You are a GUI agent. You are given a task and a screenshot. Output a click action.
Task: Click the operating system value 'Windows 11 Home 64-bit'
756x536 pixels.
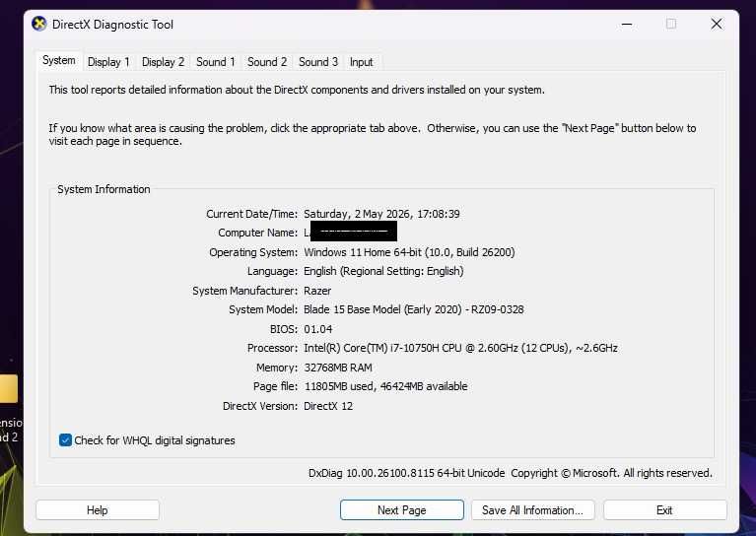(363, 252)
